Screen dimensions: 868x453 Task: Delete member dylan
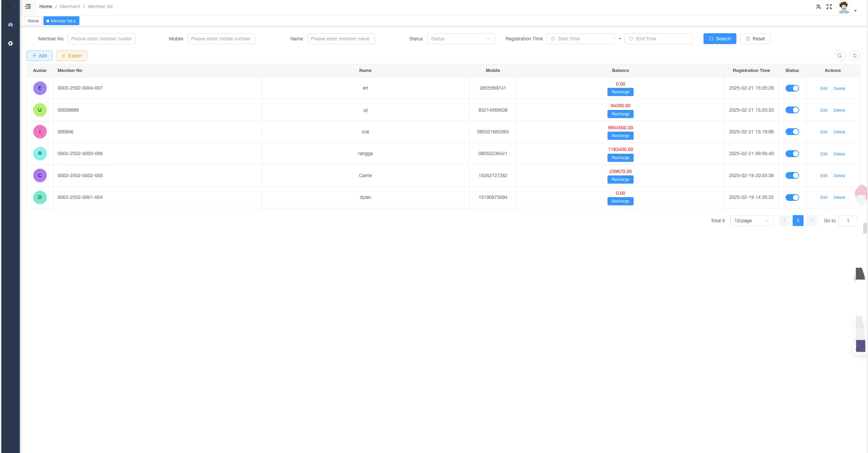pos(839,197)
